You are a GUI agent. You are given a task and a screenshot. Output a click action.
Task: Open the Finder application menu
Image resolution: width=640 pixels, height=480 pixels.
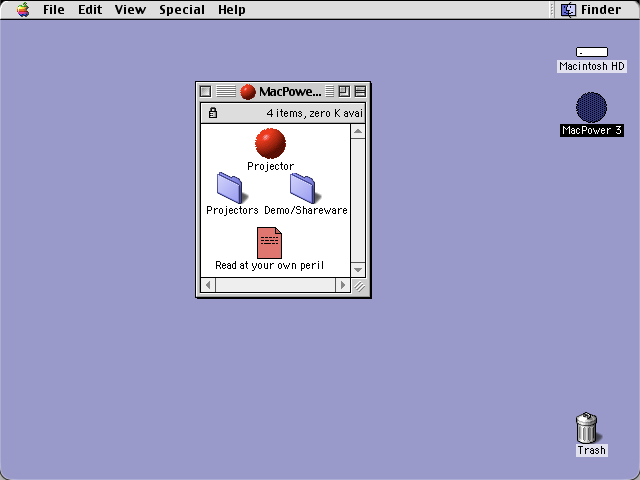[591, 9]
